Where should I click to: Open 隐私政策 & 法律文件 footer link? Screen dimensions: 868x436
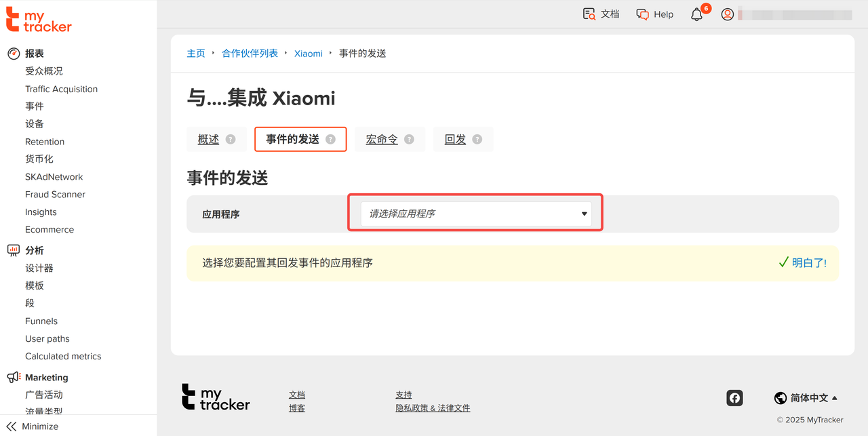[x=433, y=408]
